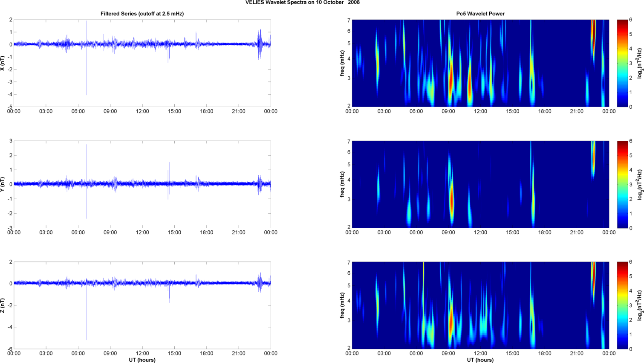Click 'freq (mHz)' label of top spectrogram
644x363 pixels.
point(342,63)
